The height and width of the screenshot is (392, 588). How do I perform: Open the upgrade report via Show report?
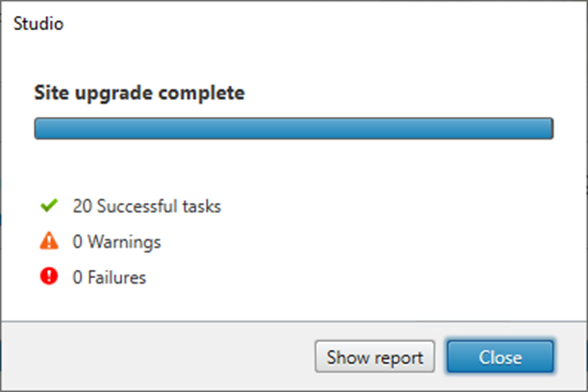(x=374, y=357)
